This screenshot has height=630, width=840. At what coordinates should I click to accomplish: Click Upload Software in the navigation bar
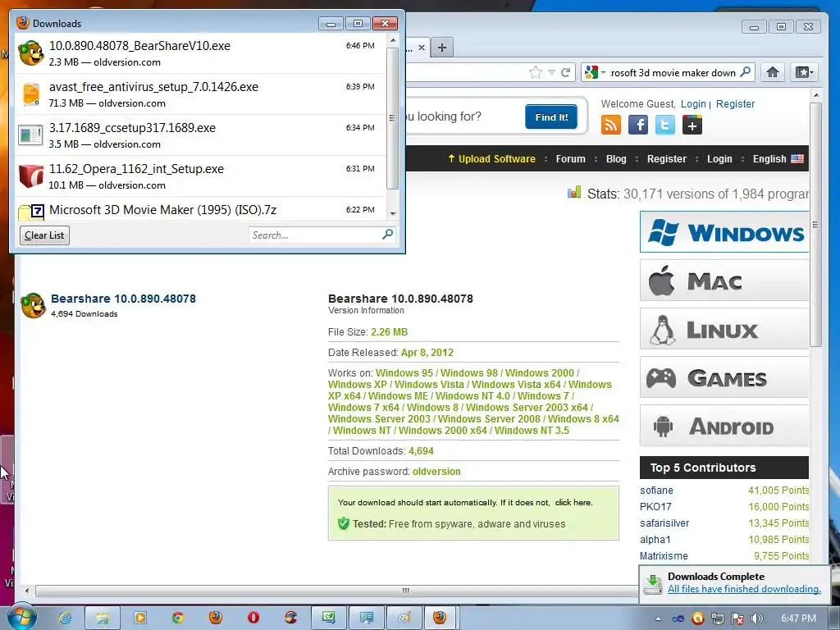491,158
